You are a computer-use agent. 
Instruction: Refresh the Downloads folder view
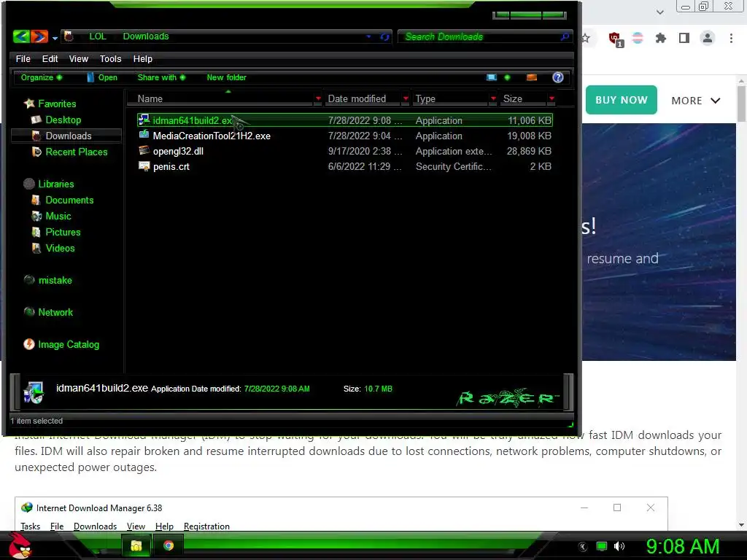click(x=384, y=36)
